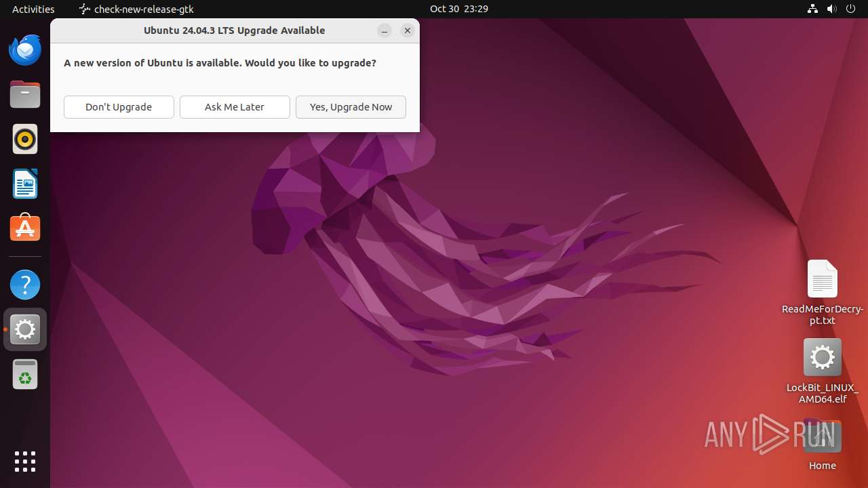Image resolution: width=868 pixels, height=488 pixels.
Task: Click the network status icon
Action: click(x=812, y=9)
